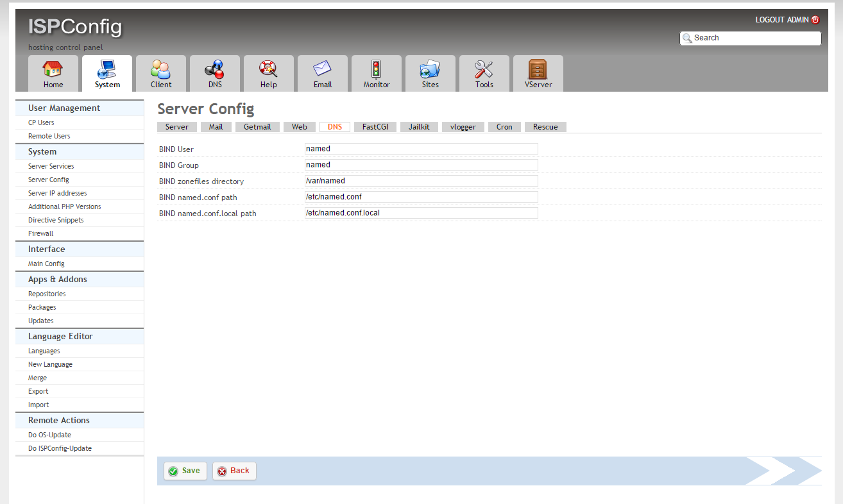Open Server Config in sidebar
The image size is (843, 504).
coord(49,180)
